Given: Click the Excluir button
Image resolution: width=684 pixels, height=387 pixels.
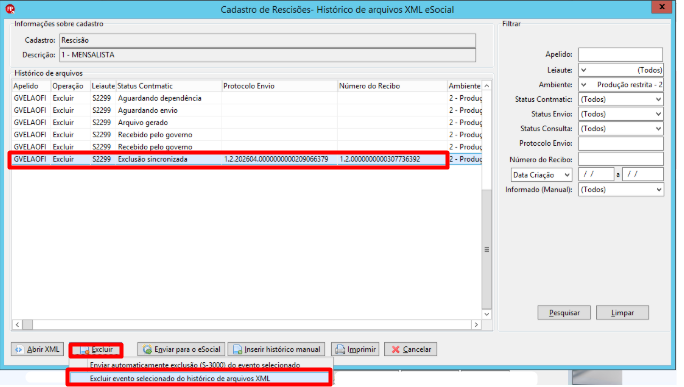Looking at the screenshot, I should tap(96, 349).
